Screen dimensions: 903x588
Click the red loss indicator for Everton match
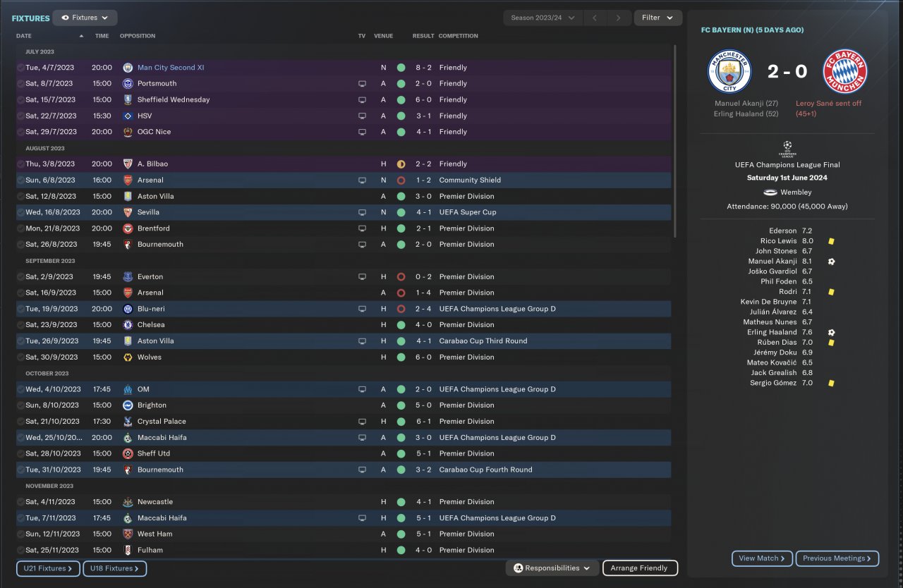click(x=401, y=276)
